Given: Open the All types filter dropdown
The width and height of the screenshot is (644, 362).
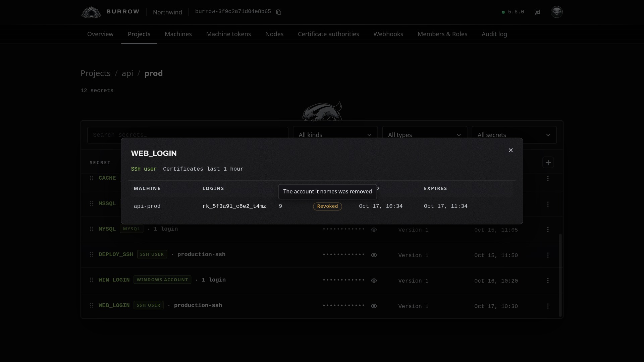Looking at the screenshot, I should pos(425,135).
